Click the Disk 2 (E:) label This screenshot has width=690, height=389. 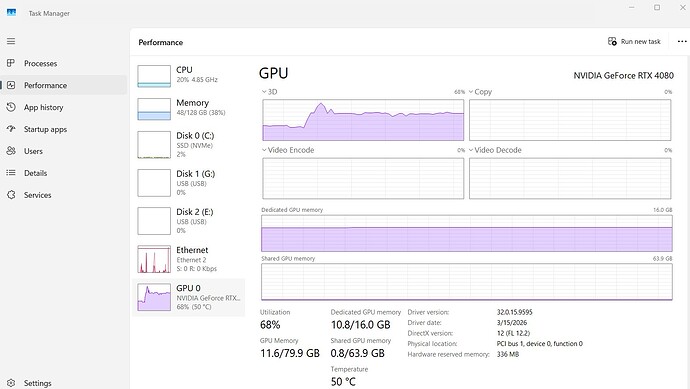tap(195, 212)
